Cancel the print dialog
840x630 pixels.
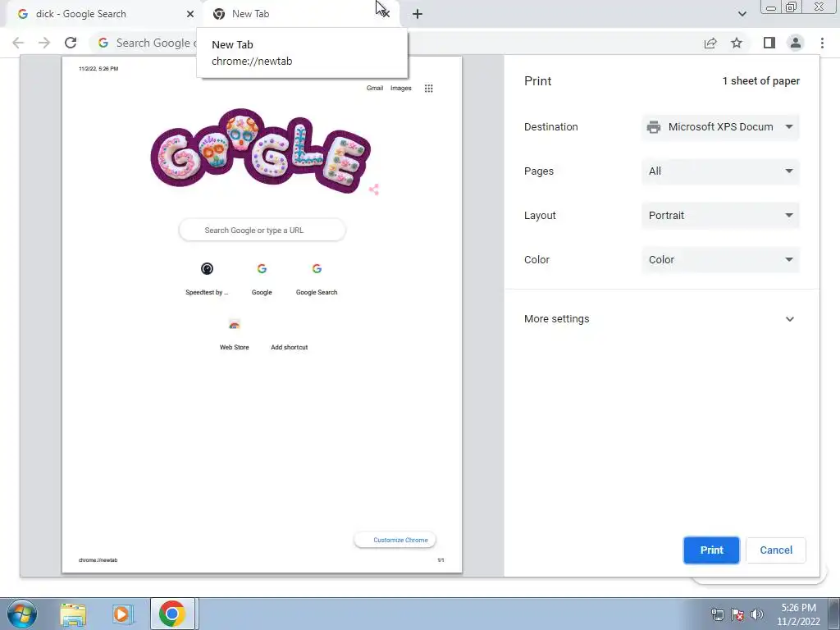point(776,550)
